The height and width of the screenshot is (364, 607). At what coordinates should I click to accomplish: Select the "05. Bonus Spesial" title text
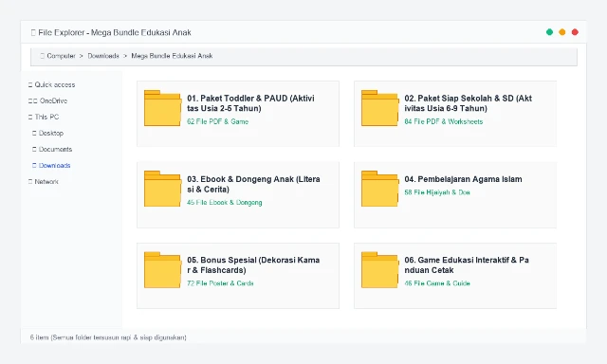pyautogui.click(x=253, y=265)
